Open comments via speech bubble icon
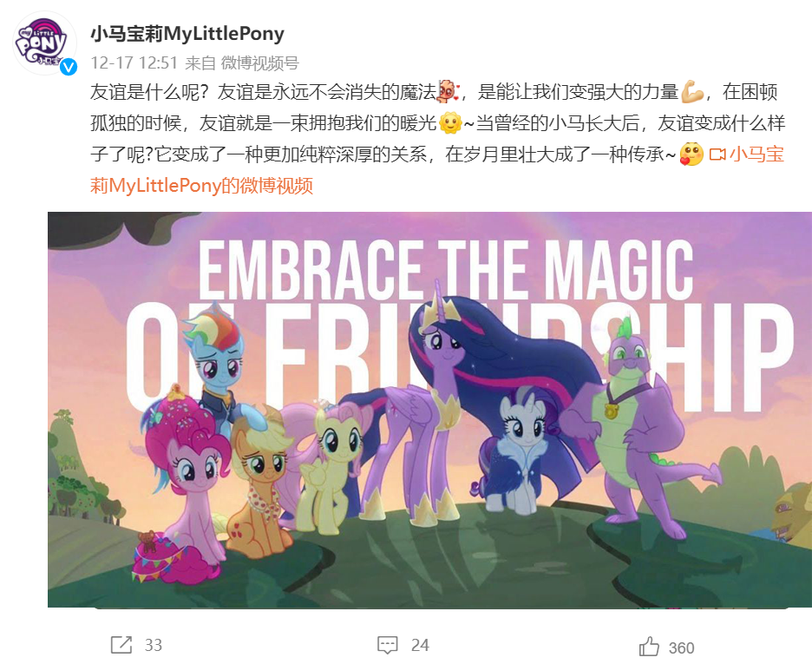 pos(388,646)
